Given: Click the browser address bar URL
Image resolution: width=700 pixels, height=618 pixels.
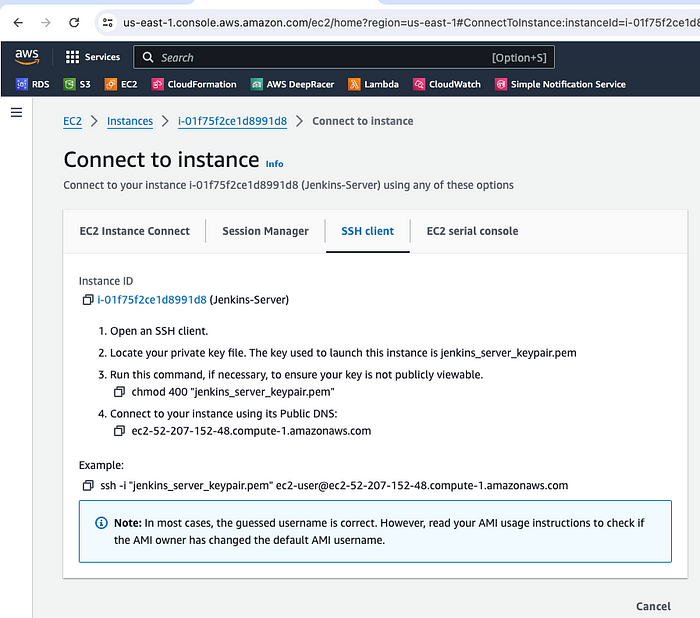Looking at the screenshot, I should (x=411, y=22).
